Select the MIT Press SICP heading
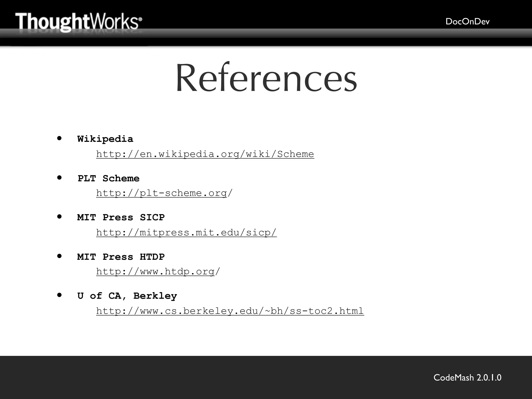Screen dimensions: 532x399 click(121, 217)
